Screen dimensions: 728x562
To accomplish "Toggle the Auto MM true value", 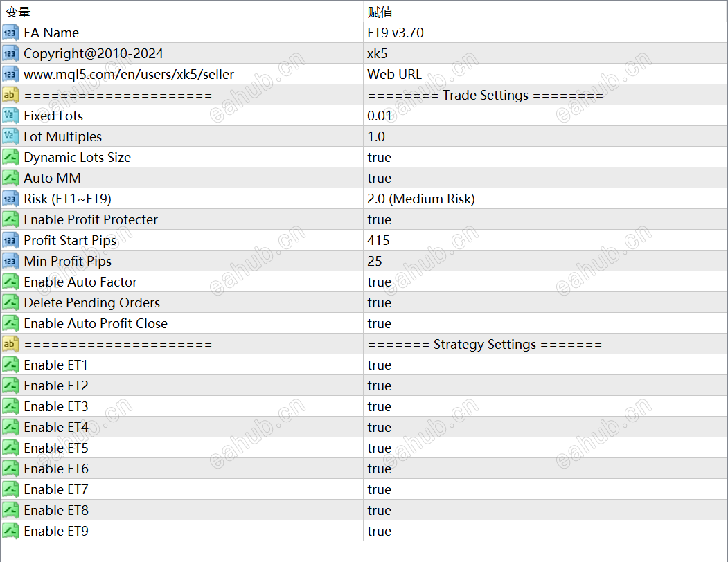I will pyautogui.click(x=545, y=178).
